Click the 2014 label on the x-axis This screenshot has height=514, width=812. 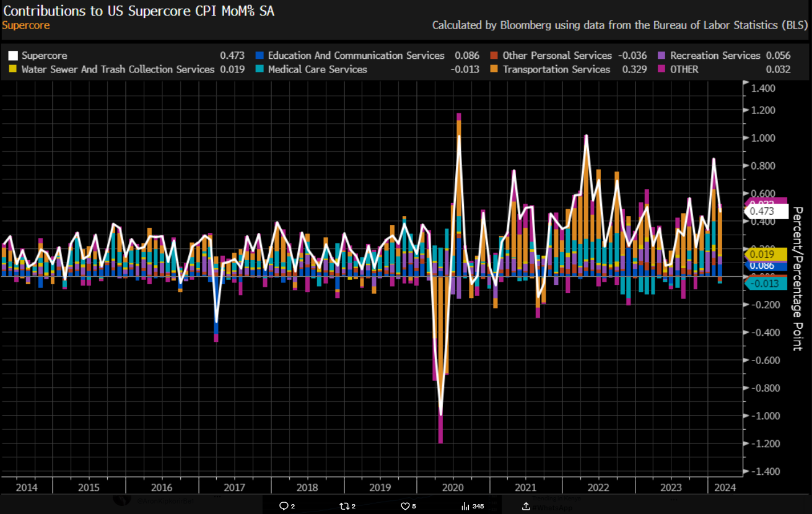[26, 487]
